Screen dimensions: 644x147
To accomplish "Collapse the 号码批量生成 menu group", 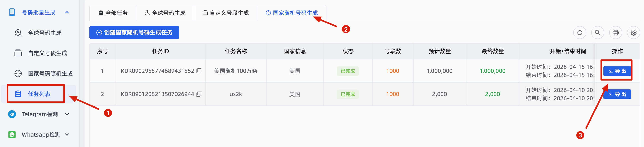I will tap(67, 12).
